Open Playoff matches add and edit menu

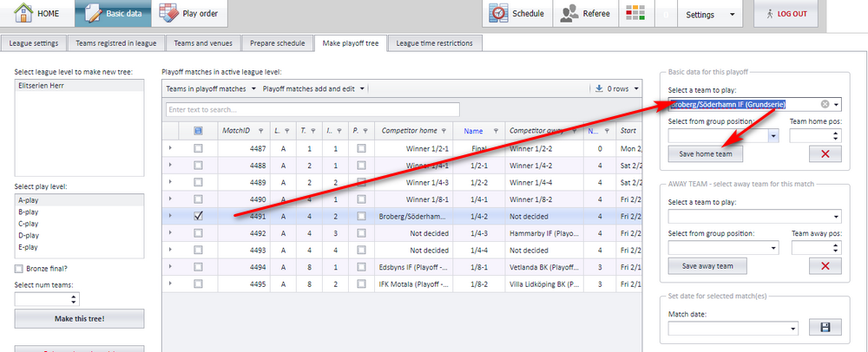[313, 88]
